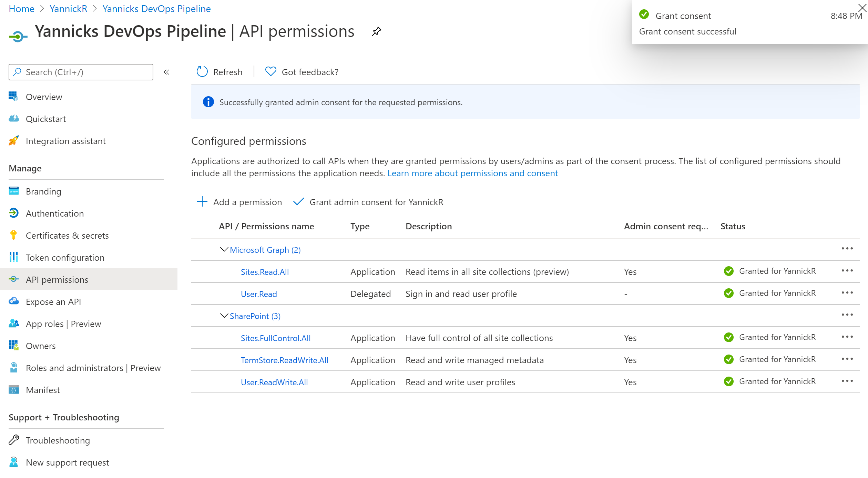The image size is (868, 478).
Task: Open Token configuration in sidebar
Action: 65,258
